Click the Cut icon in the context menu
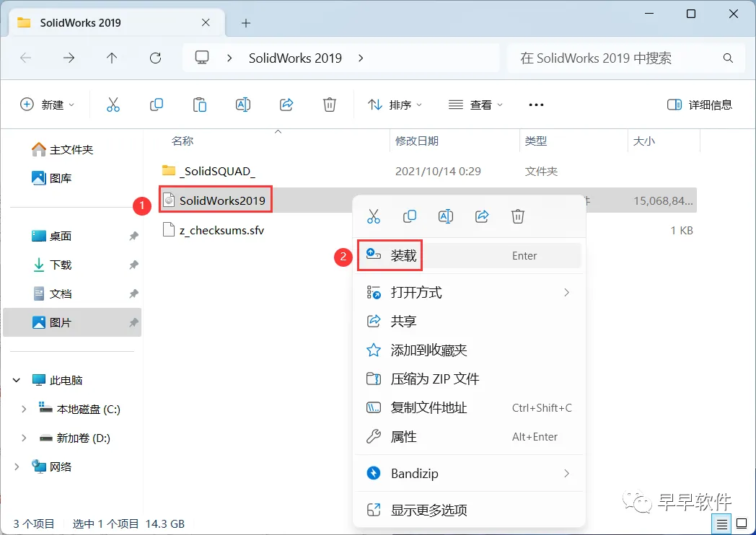The width and height of the screenshot is (756, 535). (x=374, y=216)
